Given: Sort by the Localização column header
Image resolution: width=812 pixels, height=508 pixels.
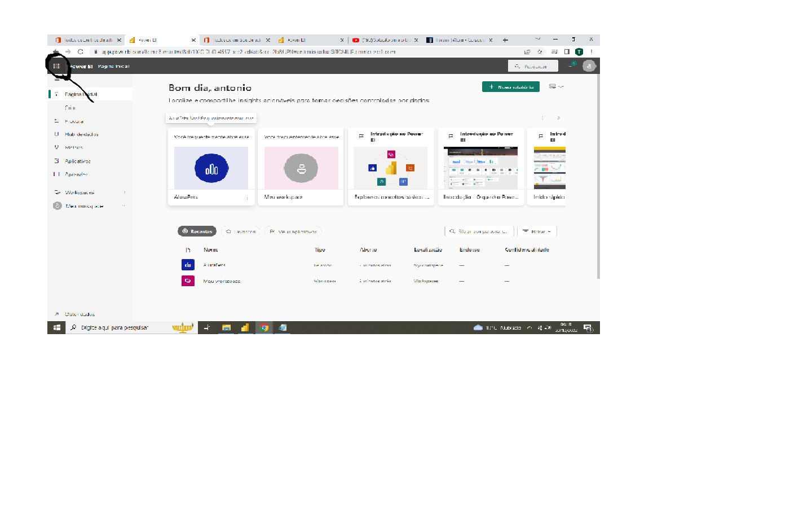Looking at the screenshot, I should [428, 249].
